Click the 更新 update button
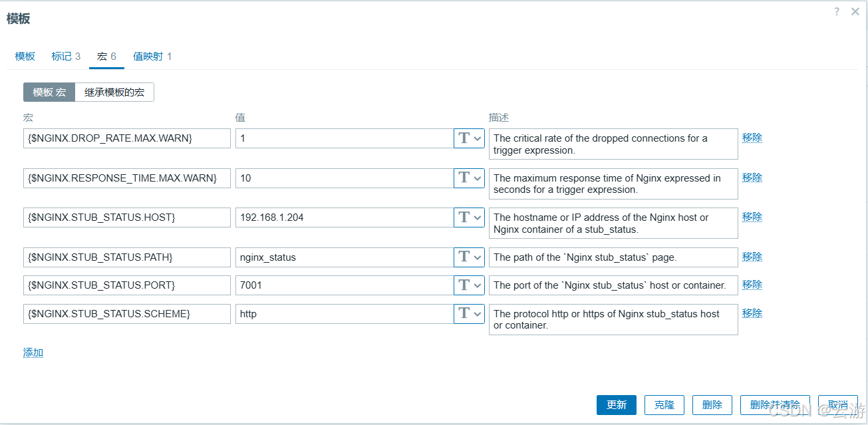868x425 pixels. (x=617, y=405)
